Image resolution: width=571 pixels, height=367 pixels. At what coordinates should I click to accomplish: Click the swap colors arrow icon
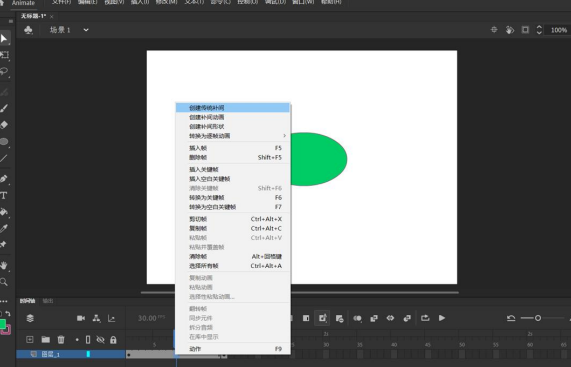(8, 313)
